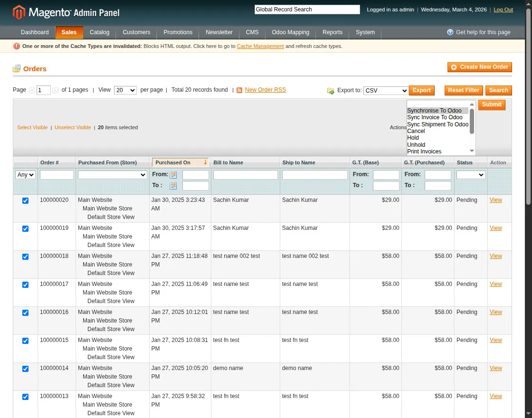
Task: Open the Export to CSV dropdown
Action: (386, 91)
